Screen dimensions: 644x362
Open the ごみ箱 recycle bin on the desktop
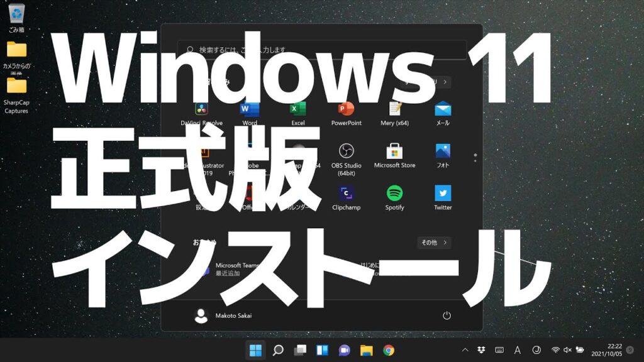coord(16,18)
